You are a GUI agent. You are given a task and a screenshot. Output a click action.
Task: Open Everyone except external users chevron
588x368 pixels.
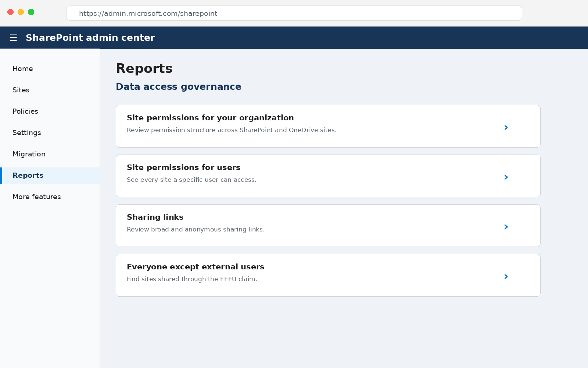[506, 276]
